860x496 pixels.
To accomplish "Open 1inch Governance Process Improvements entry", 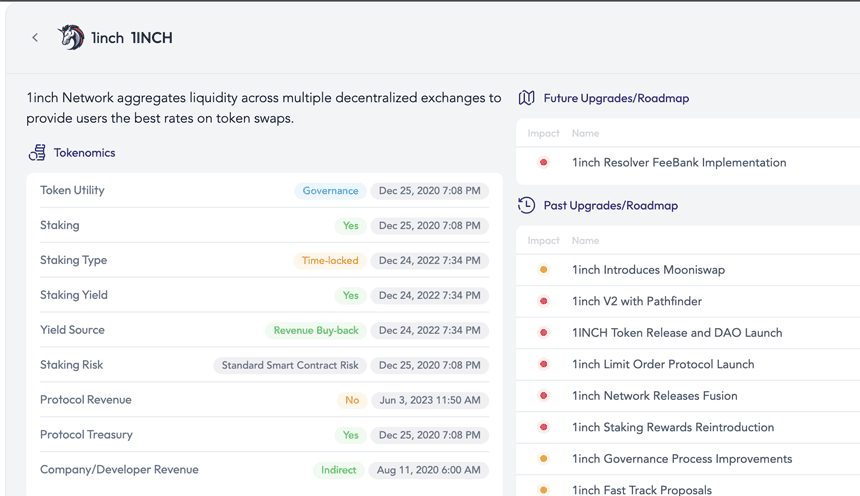I will (x=682, y=459).
